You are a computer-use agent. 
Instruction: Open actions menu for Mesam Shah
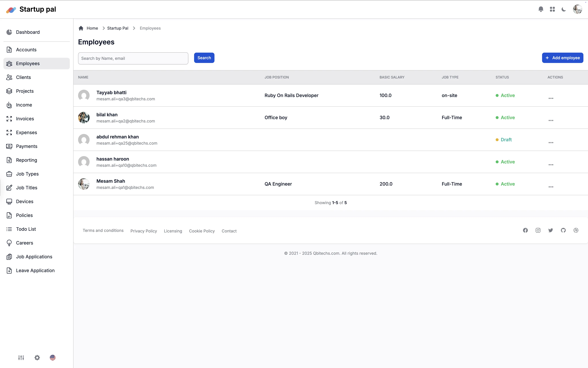[551, 187]
